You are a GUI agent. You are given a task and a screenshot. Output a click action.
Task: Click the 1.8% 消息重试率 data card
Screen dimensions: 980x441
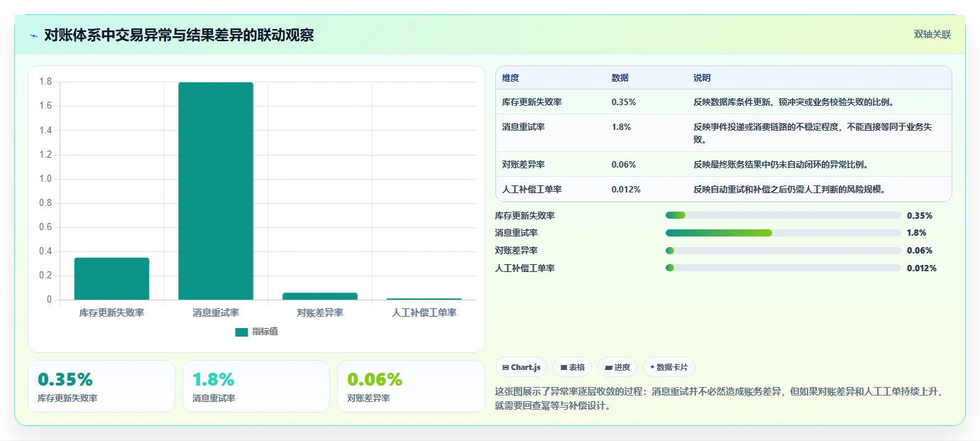(x=256, y=386)
